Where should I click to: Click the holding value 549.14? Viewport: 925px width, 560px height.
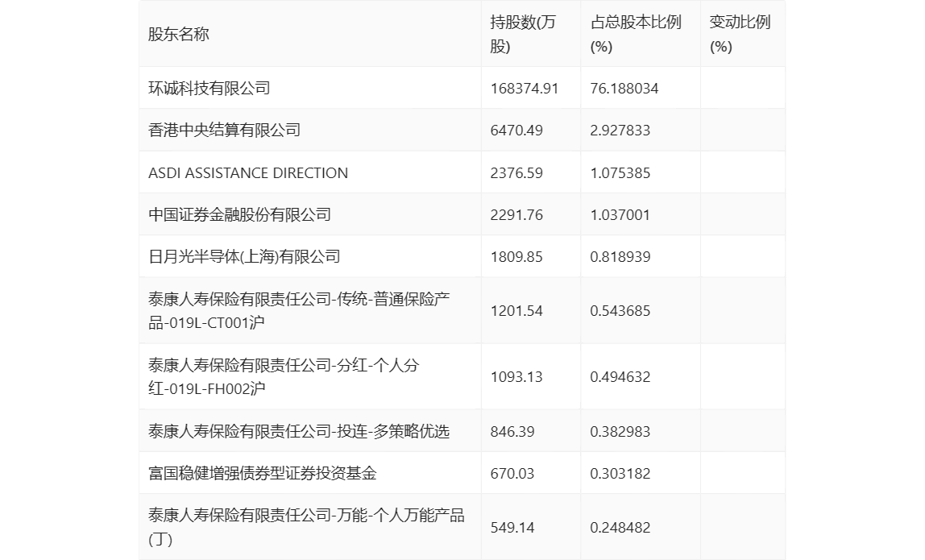[512, 528]
